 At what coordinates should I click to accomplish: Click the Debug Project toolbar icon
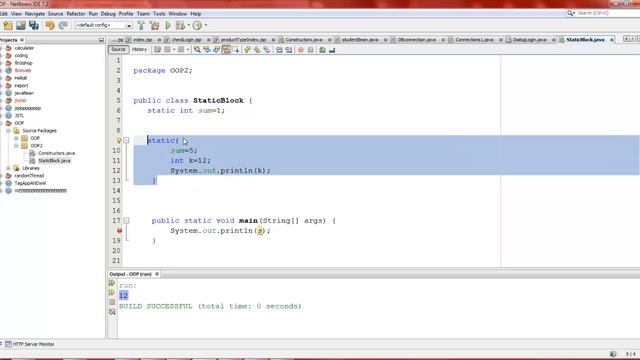point(180,25)
